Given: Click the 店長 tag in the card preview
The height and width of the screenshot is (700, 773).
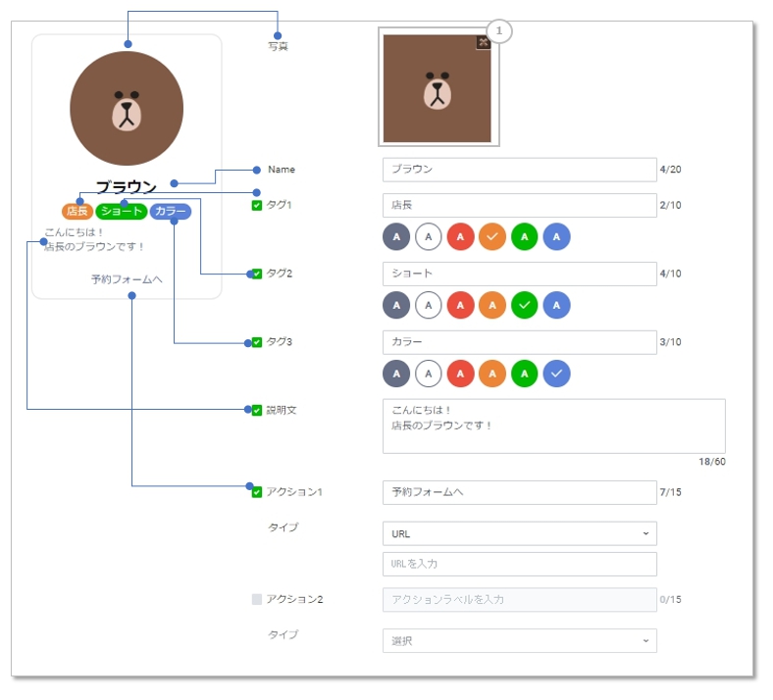Looking at the screenshot, I should [x=77, y=212].
